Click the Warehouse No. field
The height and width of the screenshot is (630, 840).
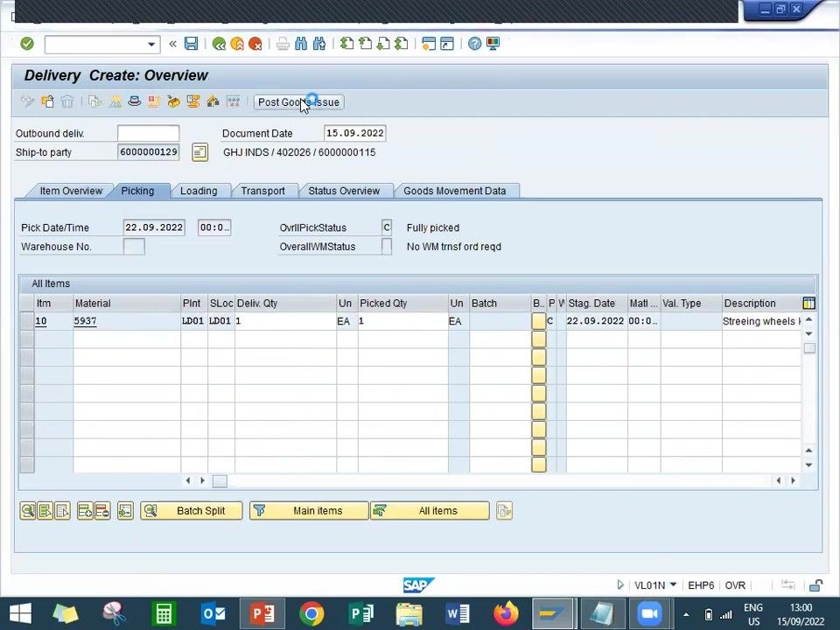[x=134, y=247]
